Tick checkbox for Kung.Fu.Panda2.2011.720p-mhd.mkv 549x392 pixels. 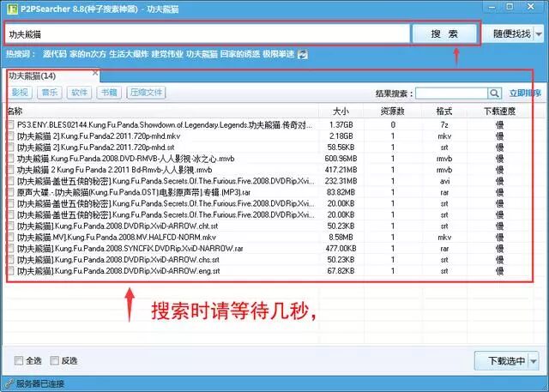click(x=11, y=136)
